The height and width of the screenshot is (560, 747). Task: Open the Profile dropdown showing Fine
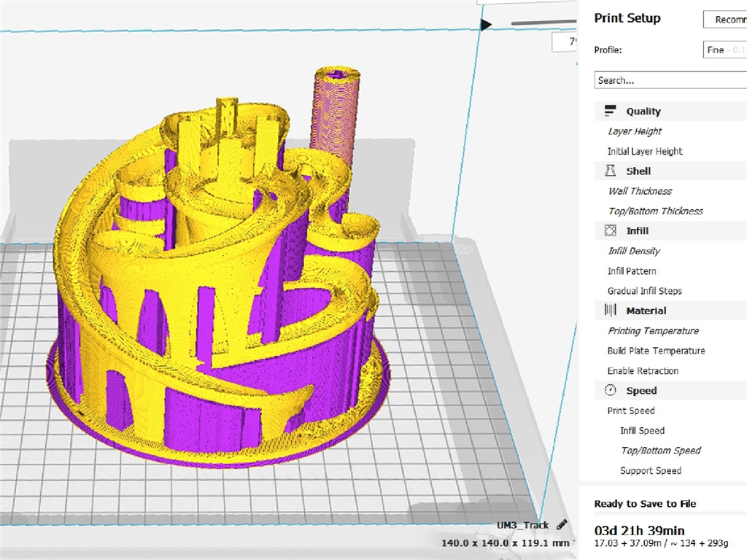click(724, 50)
